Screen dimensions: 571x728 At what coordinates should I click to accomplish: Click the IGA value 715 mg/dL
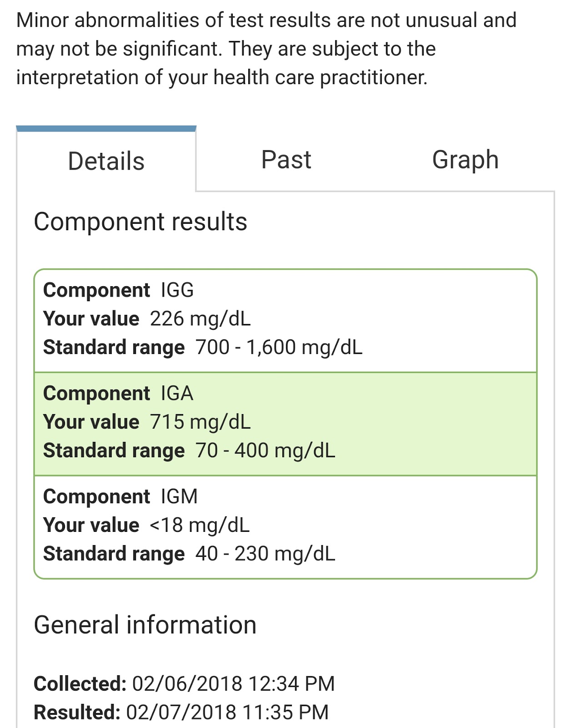[x=200, y=422]
